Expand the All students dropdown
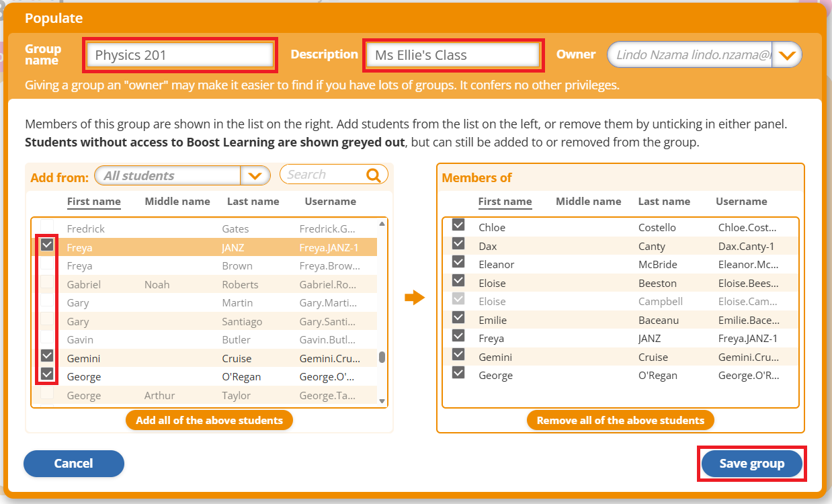The image size is (832, 504). tap(255, 176)
